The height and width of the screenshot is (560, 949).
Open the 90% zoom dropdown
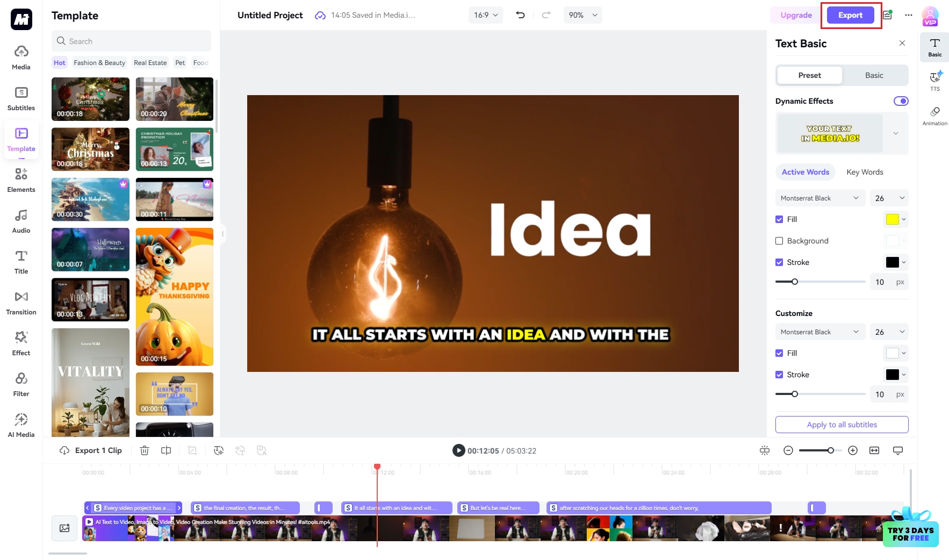point(583,15)
